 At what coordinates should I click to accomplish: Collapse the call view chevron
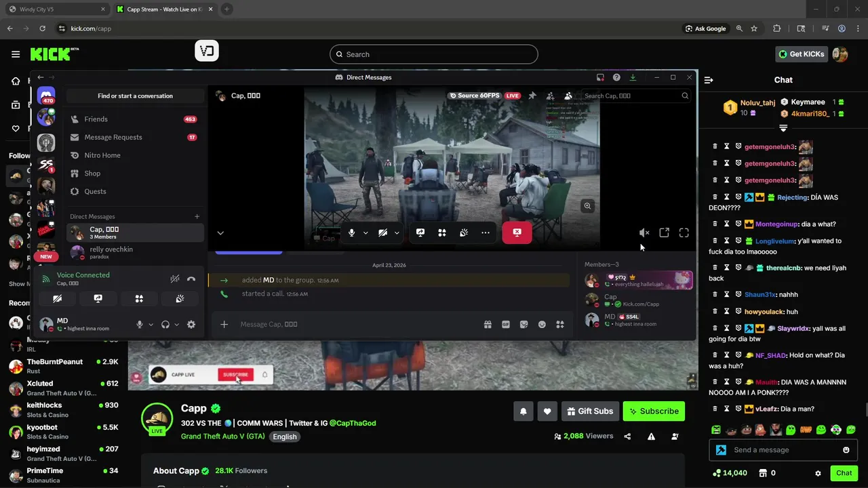pyautogui.click(x=220, y=232)
